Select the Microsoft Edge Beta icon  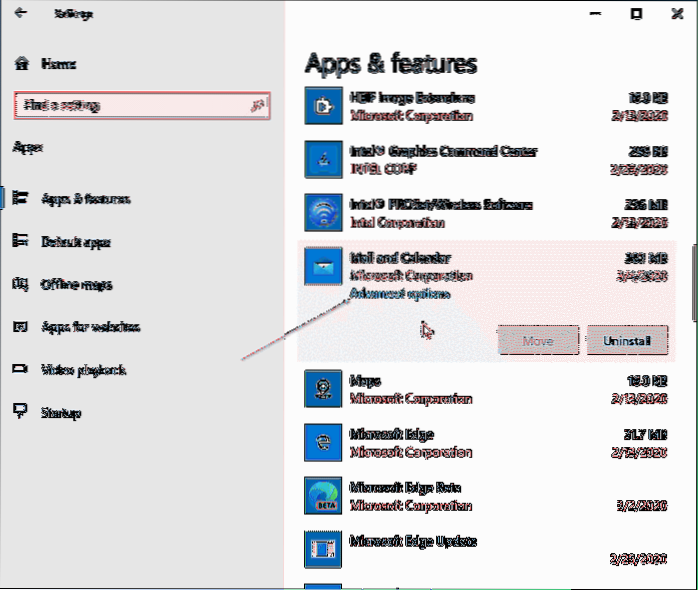[x=324, y=495]
